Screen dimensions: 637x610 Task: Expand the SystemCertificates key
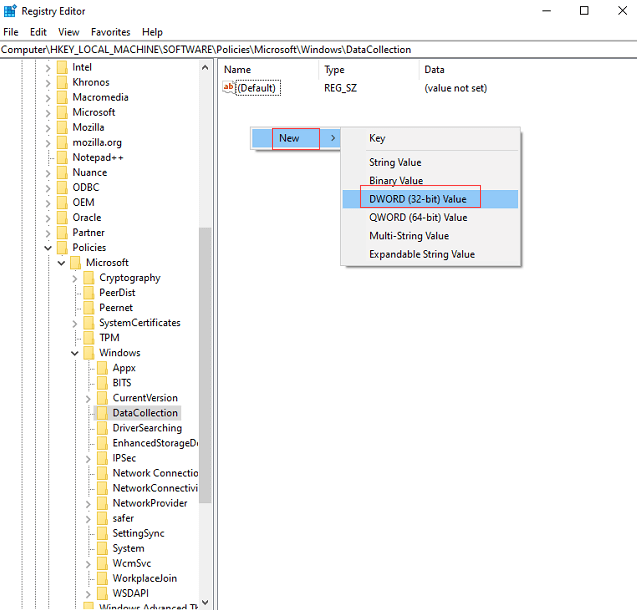point(75,323)
